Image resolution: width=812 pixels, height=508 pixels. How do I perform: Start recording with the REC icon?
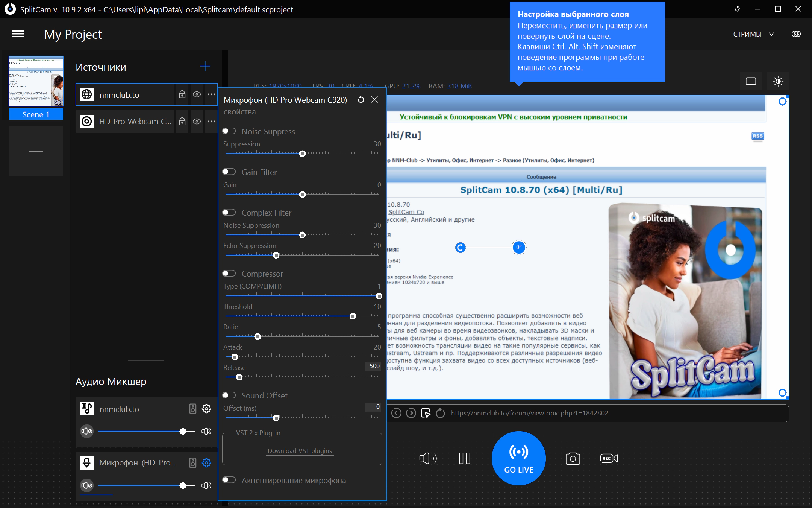[609, 458]
